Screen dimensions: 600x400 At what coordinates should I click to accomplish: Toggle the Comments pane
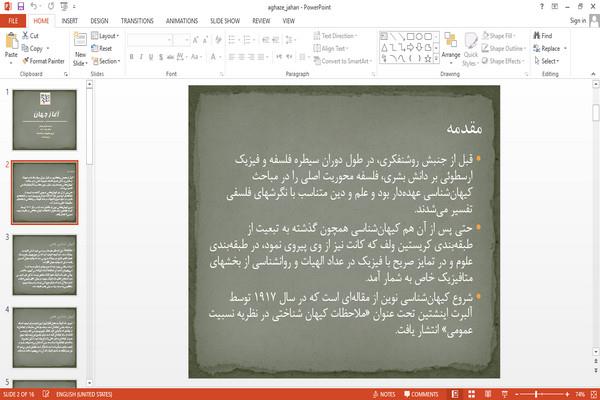421,394
